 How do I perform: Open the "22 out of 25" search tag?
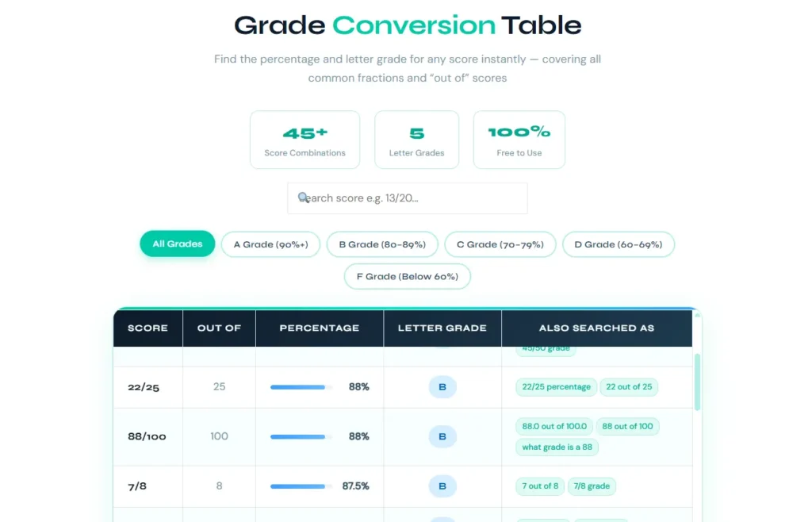(629, 386)
